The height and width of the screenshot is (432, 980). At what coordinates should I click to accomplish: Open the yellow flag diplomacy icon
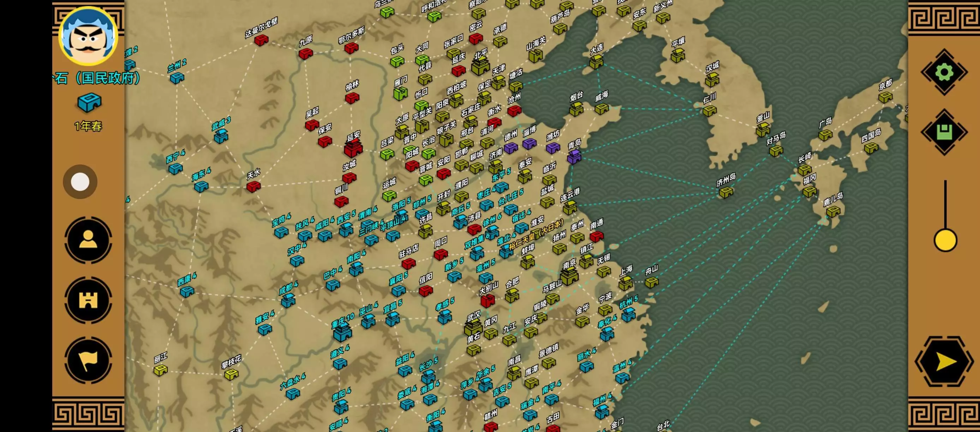(x=88, y=360)
